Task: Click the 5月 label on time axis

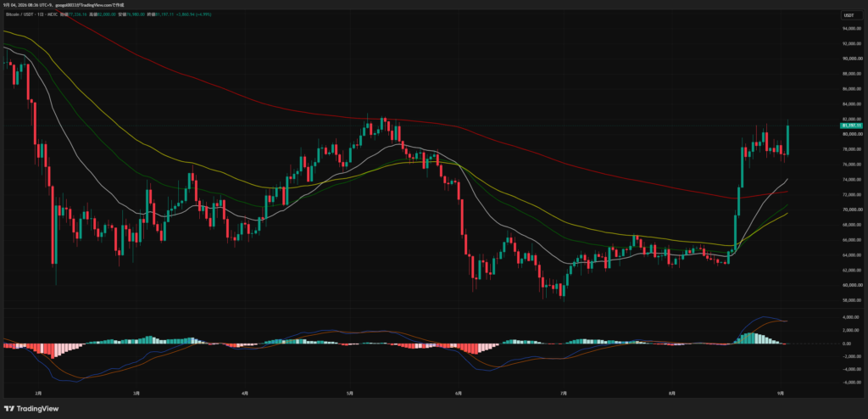Action: pyautogui.click(x=350, y=393)
